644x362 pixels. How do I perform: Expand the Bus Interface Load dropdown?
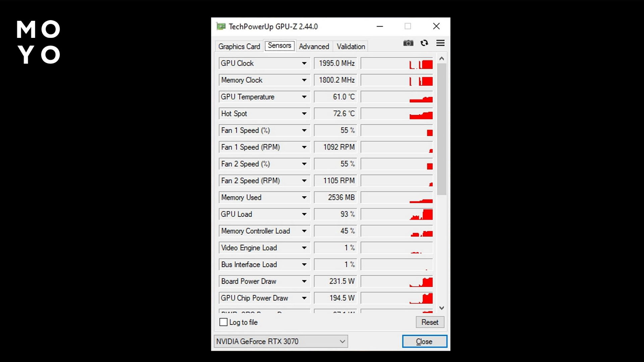point(304,264)
